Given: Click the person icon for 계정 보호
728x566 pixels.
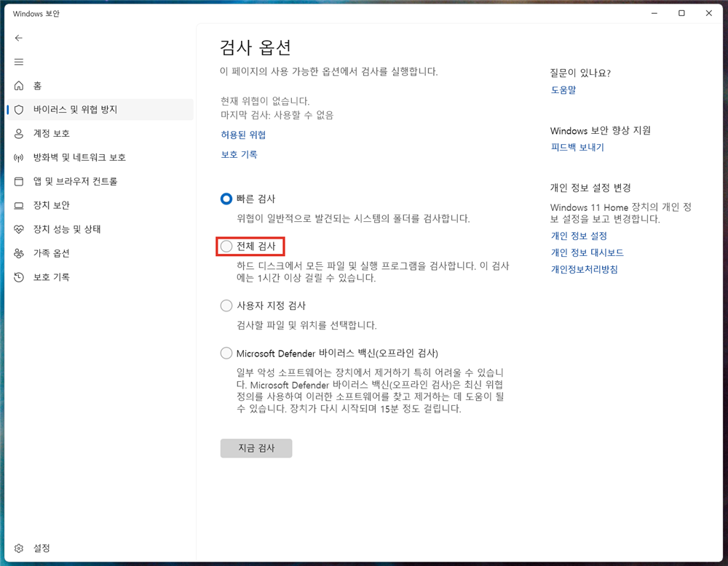Looking at the screenshot, I should point(19,134).
